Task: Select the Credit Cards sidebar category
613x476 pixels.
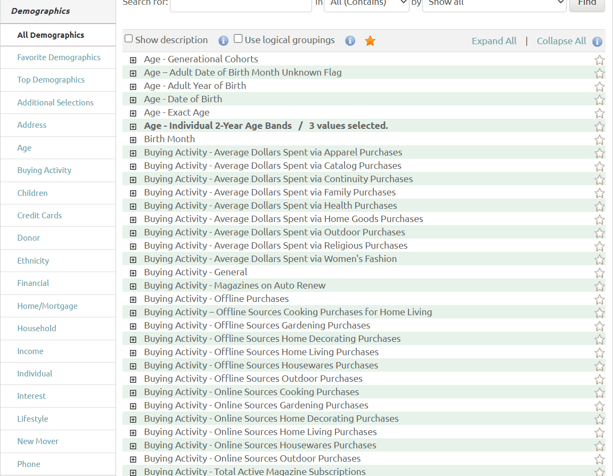Action: pyautogui.click(x=39, y=215)
